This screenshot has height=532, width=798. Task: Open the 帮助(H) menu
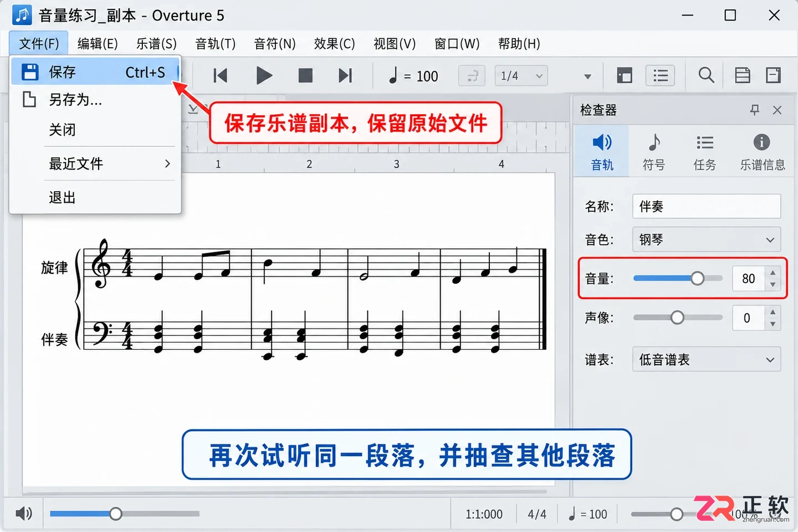(x=519, y=44)
